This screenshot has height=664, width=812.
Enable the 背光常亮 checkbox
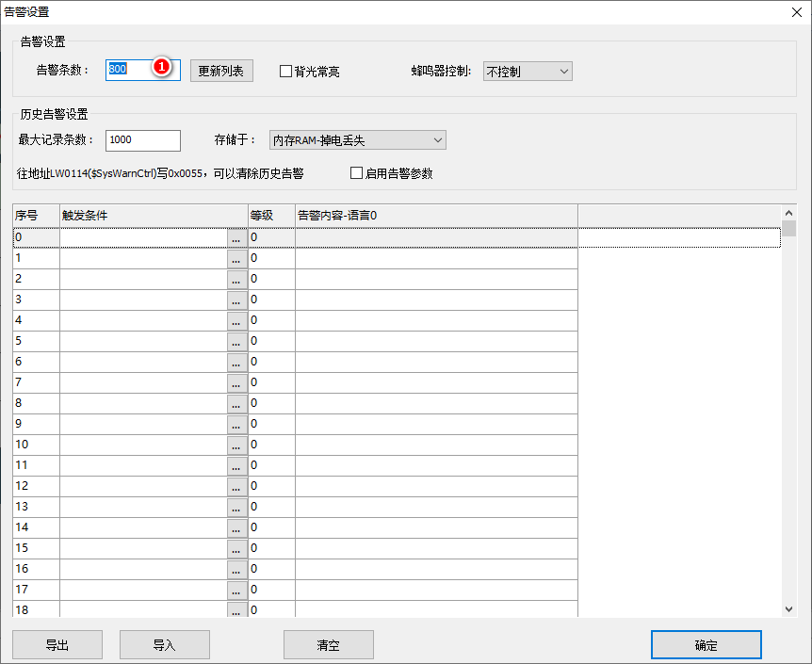click(x=286, y=72)
